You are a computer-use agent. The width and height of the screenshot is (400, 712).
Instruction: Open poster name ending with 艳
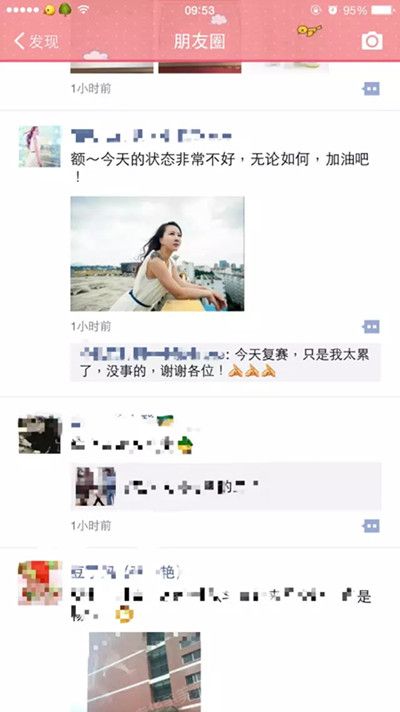tap(125, 572)
